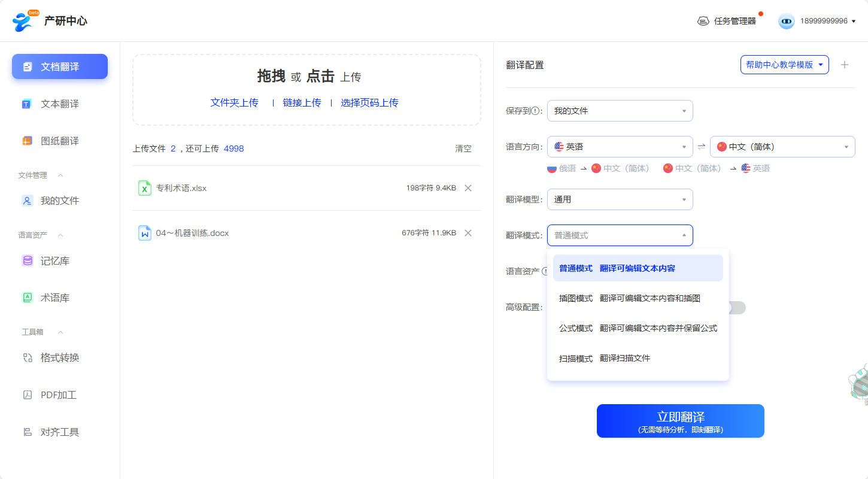Viewport: 868px width, 479px height.
Task: Launch the PDF加工 tool icon
Action: coord(28,395)
